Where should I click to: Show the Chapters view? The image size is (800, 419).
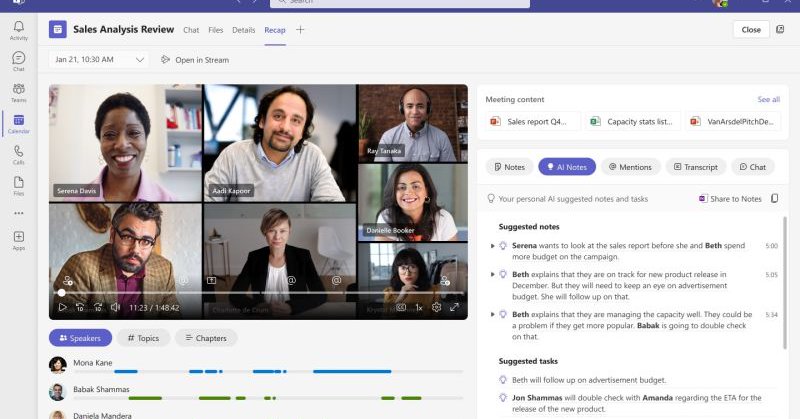[206, 338]
